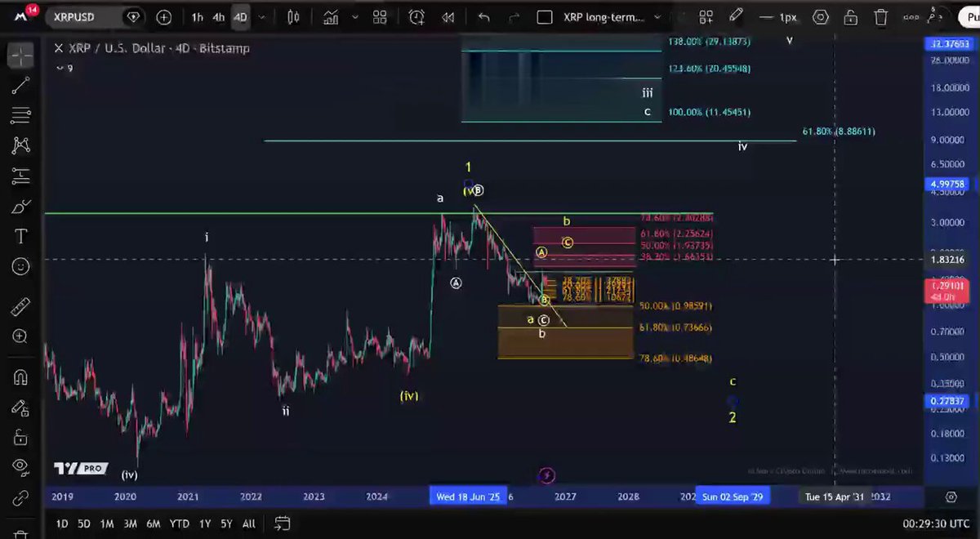Open the chart patterns tool

pos(21,145)
